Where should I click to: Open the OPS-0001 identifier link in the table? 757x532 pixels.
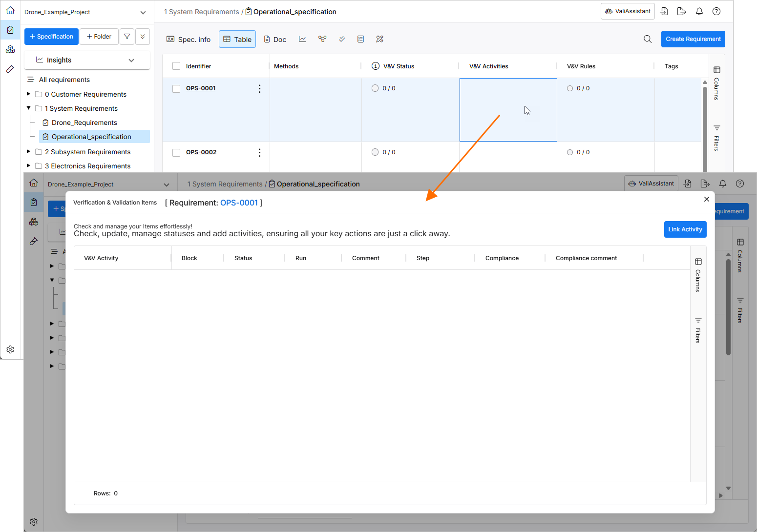click(201, 88)
